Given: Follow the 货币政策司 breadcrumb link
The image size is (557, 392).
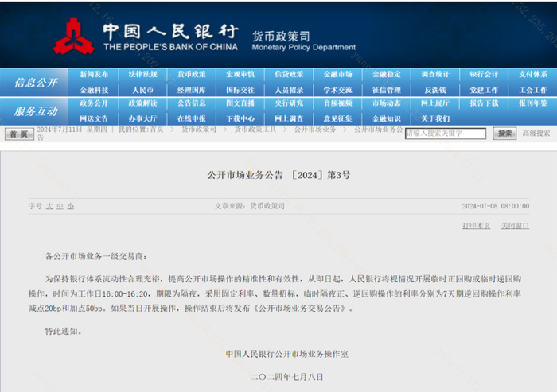Looking at the screenshot, I should coord(199,130).
